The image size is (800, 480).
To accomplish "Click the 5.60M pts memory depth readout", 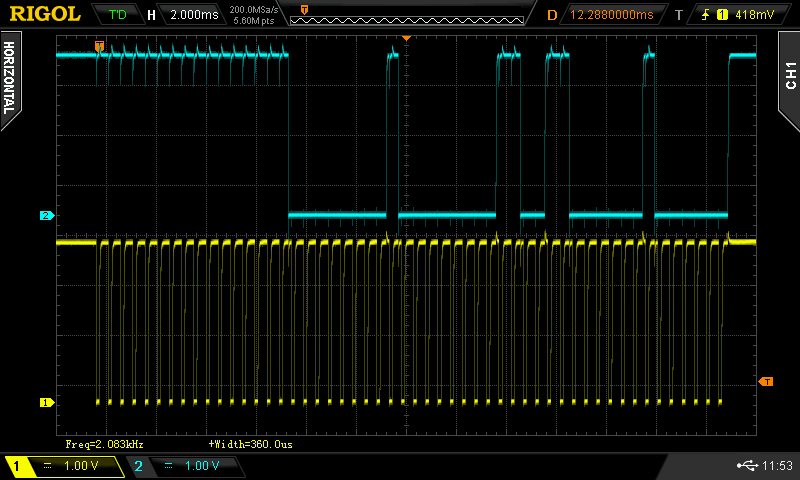I will [254, 21].
